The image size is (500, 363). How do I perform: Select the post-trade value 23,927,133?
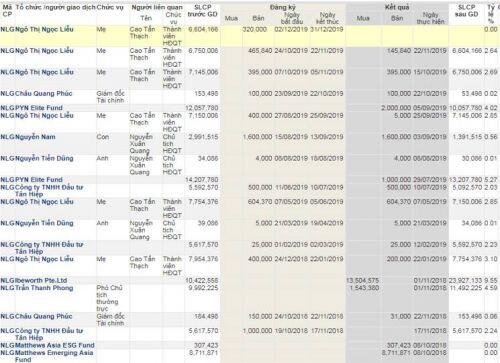click(465, 280)
